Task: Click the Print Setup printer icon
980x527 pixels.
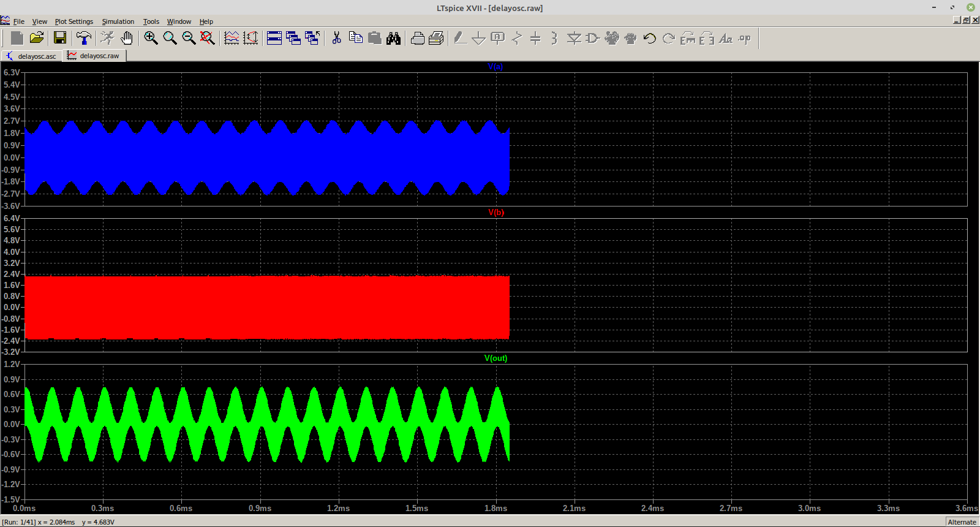Action: pyautogui.click(x=417, y=38)
